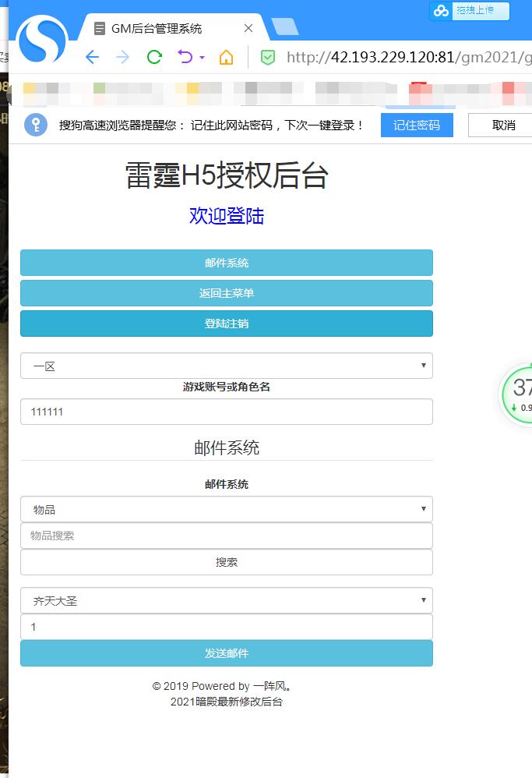Click the browser back arrow icon
Image resolution: width=532 pixels, height=778 pixels.
tap(92, 57)
